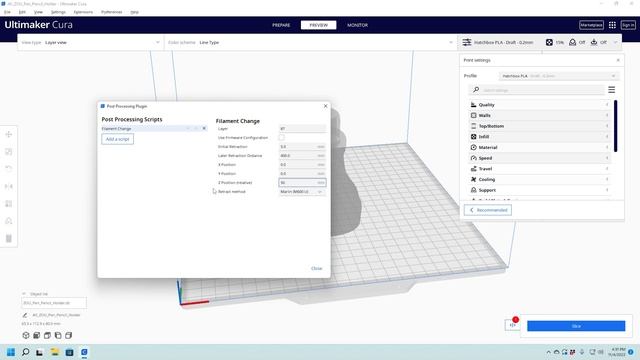The image size is (640, 360).
Task: Select the Per Model Settings tool
Action: (x=9, y=204)
